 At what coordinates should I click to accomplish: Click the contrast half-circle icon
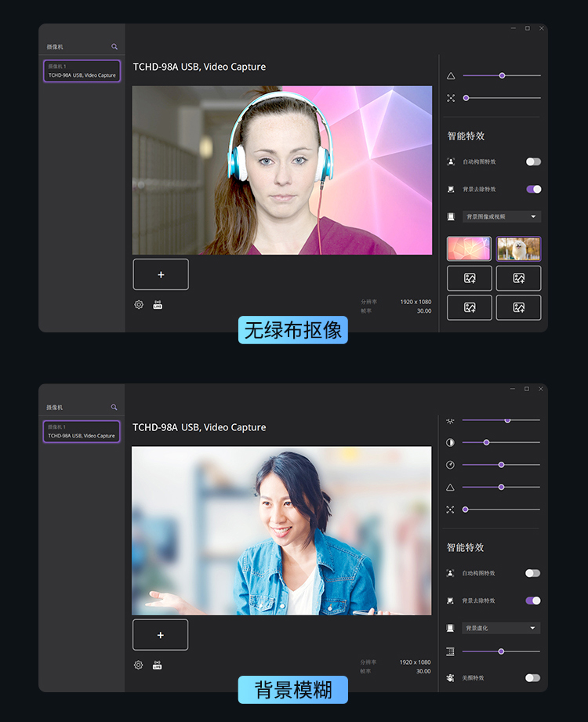pos(450,442)
